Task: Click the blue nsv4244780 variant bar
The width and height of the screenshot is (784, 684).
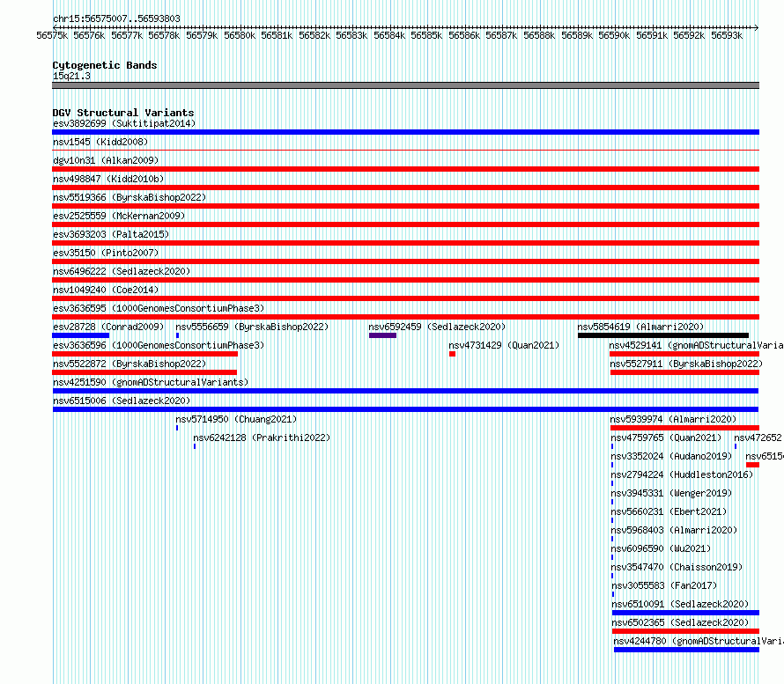Action: [x=686, y=650]
